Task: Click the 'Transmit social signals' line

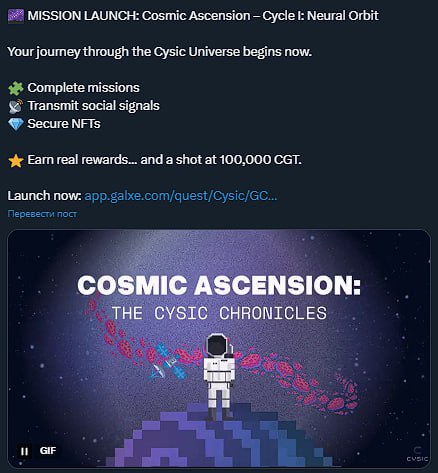Action: tap(93, 106)
